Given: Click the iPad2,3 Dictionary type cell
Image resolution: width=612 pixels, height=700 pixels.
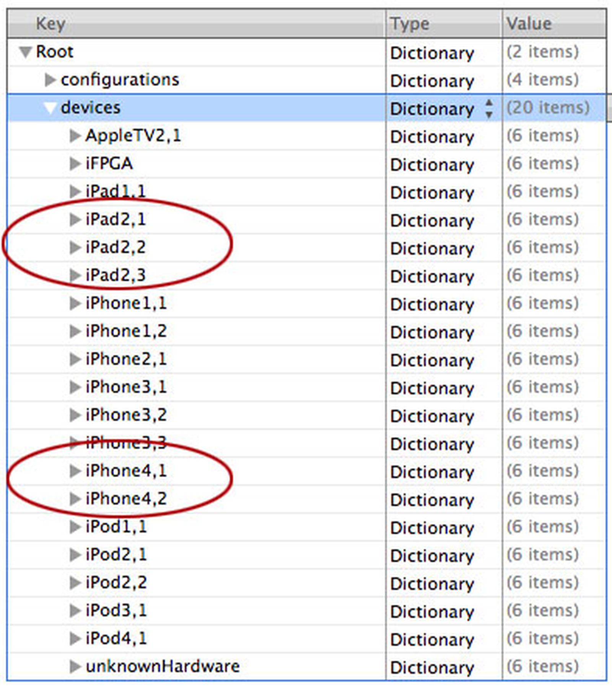Looking at the screenshot, I should [432, 276].
